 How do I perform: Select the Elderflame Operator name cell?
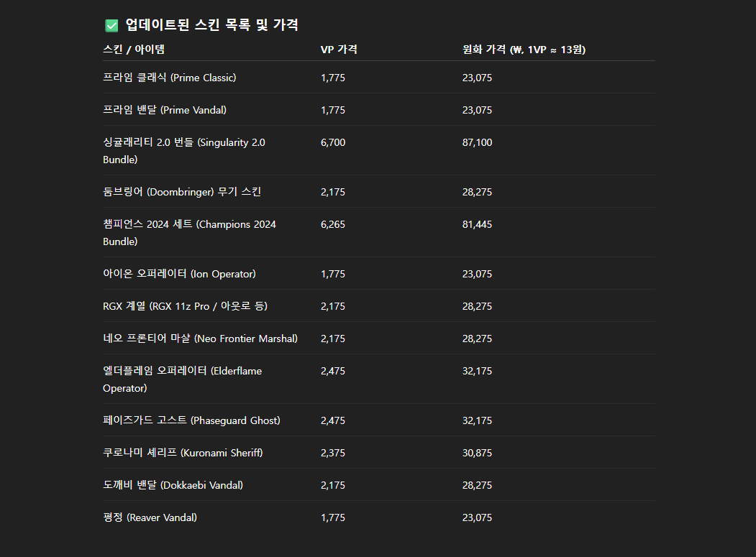[182, 379]
